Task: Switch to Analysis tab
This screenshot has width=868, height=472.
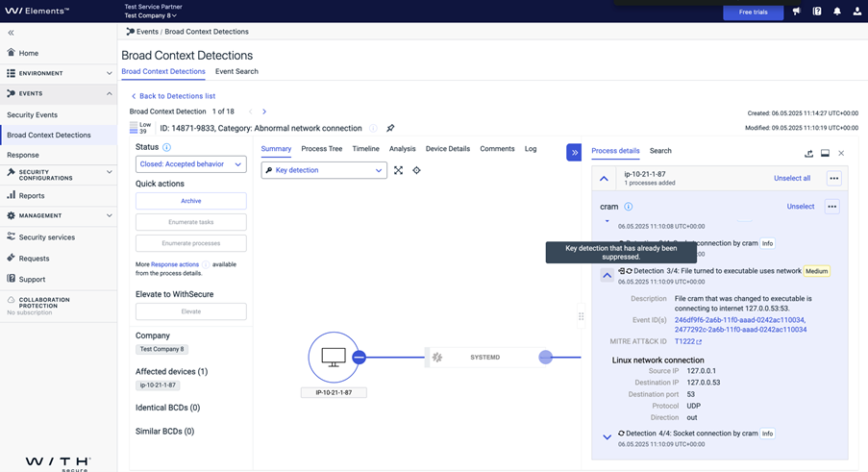Action: point(402,149)
